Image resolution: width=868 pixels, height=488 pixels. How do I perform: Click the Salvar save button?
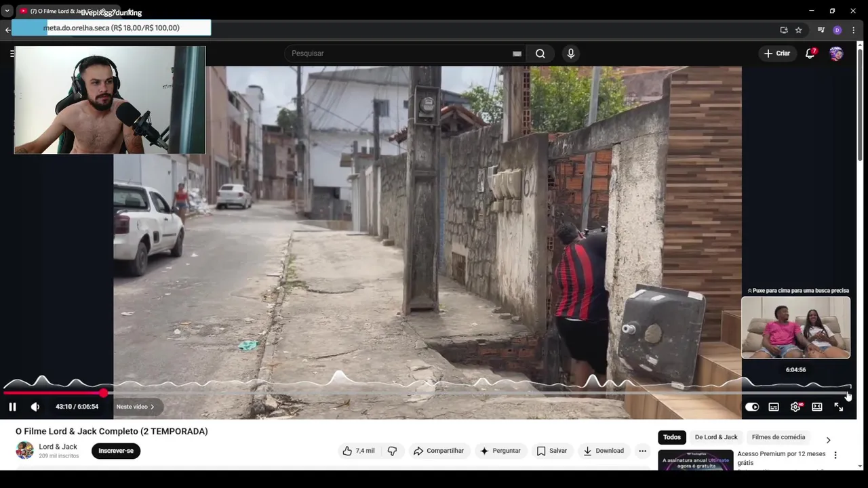551,451
